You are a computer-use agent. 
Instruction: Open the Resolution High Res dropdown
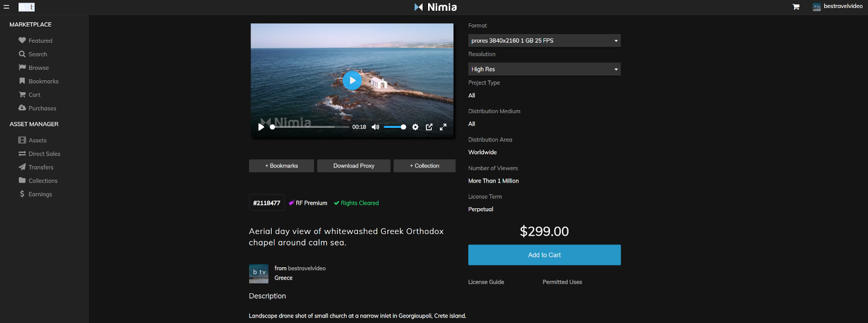coord(544,69)
